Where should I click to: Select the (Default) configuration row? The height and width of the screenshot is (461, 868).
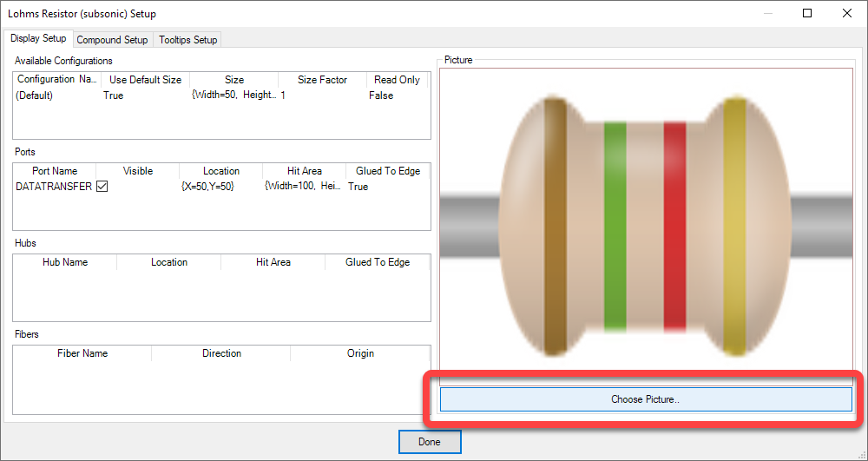coord(35,95)
